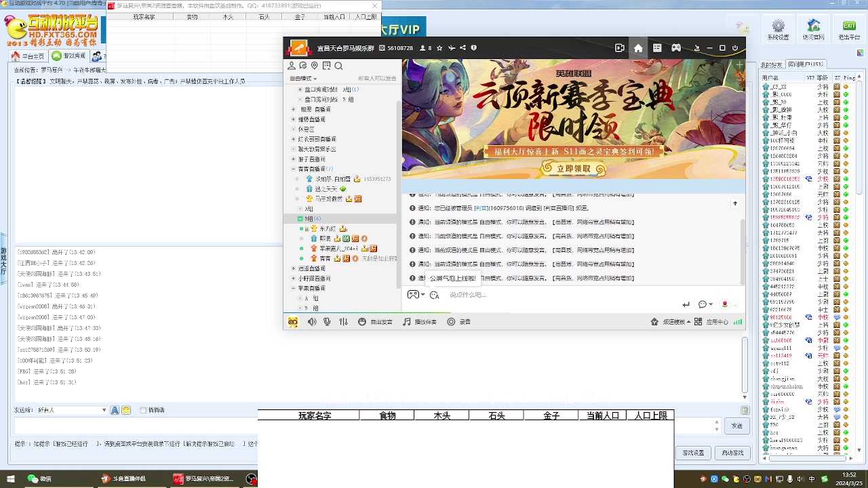Expand the 小野猫直播间 channel group
The image size is (868, 488).
coord(294,279)
